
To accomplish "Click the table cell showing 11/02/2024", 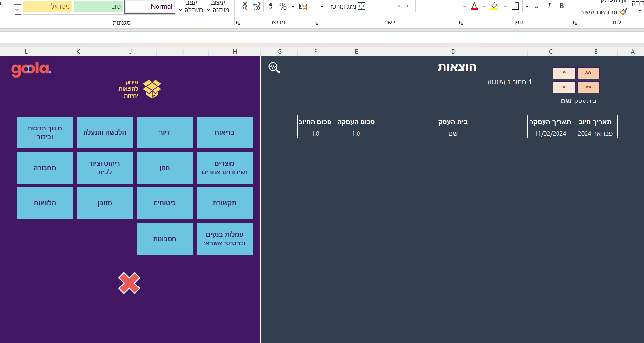I will click(550, 134).
